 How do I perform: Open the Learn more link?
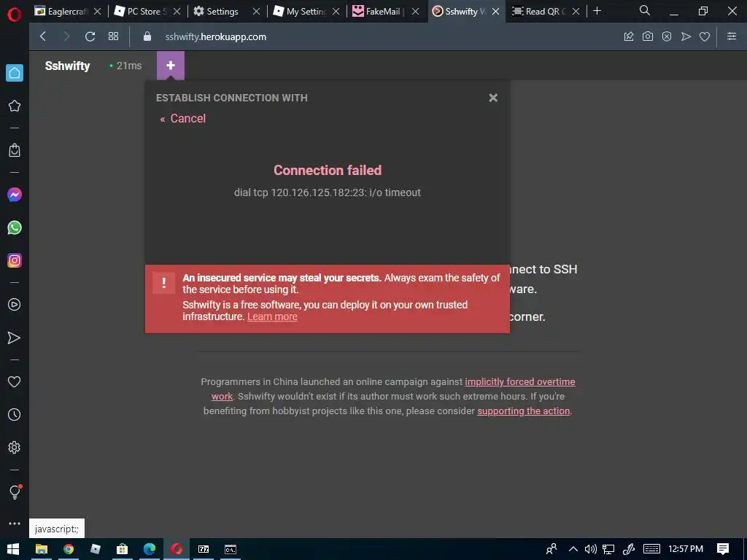coord(272,316)
